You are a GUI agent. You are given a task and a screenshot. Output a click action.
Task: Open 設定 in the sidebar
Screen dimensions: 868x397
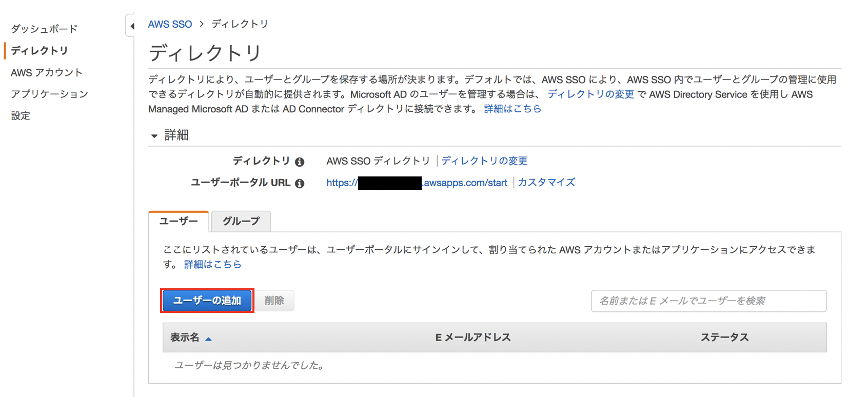point(21,115)
